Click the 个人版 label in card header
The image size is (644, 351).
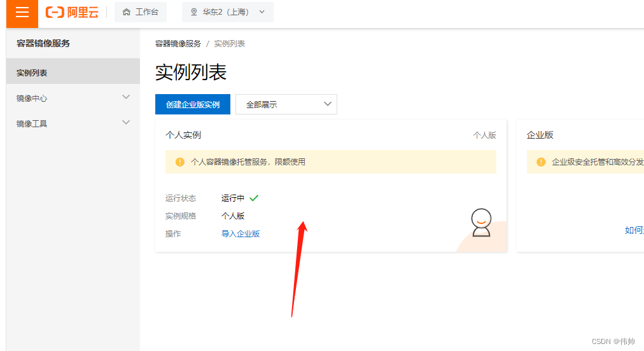click(485, 135)
